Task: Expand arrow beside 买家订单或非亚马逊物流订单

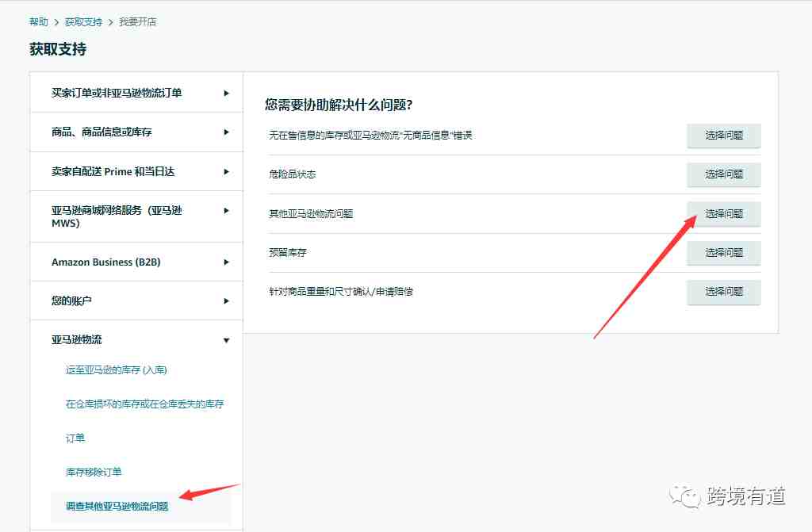Action: [226, 94]
